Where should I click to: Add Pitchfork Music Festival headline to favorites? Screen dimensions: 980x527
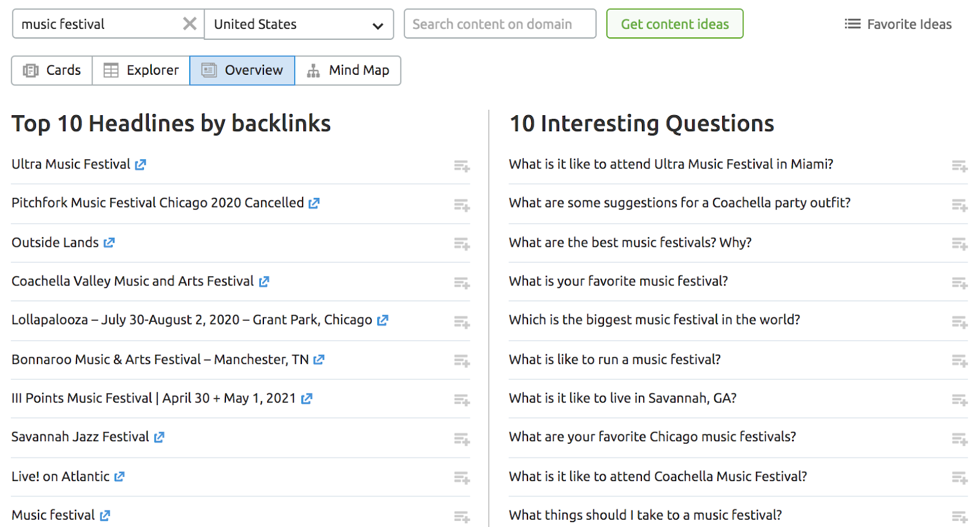click(462, 205)
